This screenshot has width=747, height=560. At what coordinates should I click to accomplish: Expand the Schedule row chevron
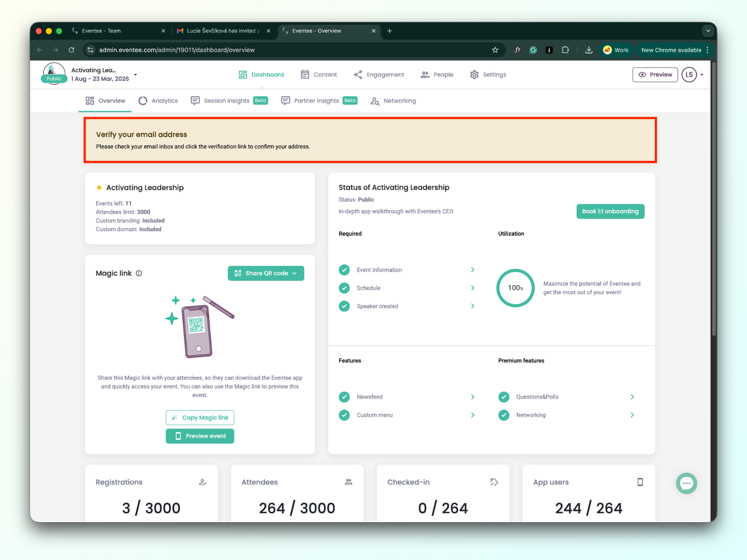click(472, 288)
